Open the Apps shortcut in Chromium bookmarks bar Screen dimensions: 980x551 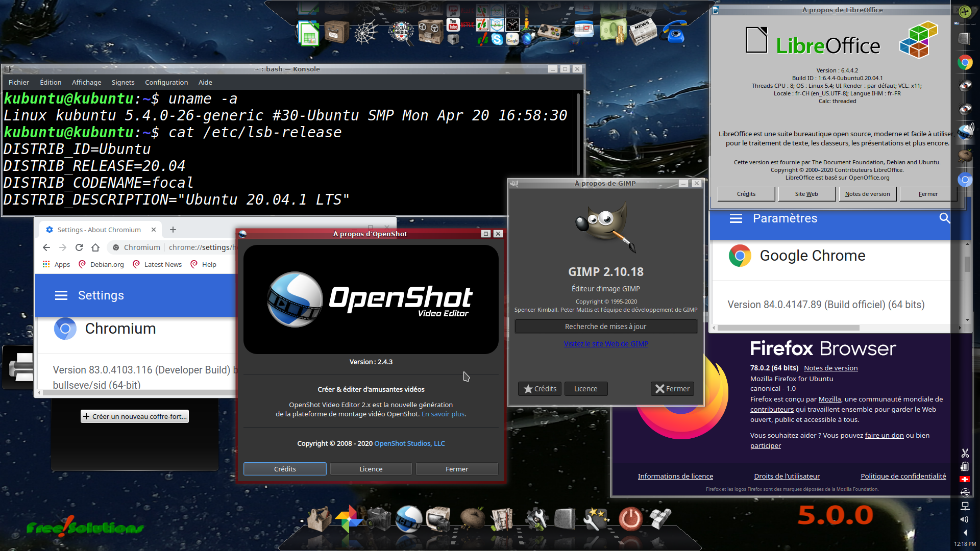56,264
